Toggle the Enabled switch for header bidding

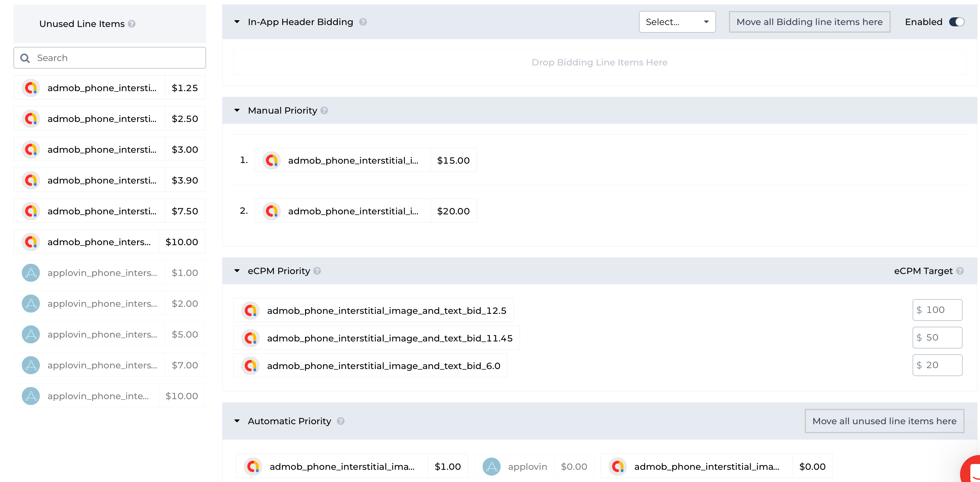pyautogui.click(x=957, y=22)
